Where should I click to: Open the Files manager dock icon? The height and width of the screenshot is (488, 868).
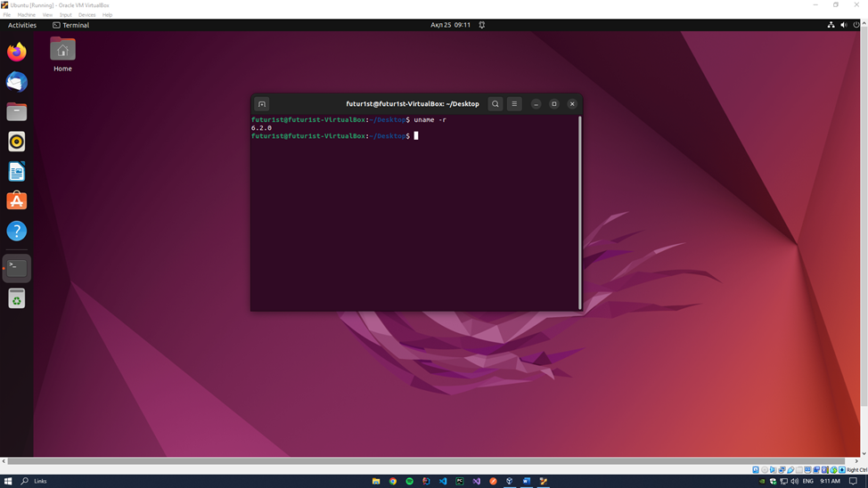pyautogui.click(x=17, y=112)
